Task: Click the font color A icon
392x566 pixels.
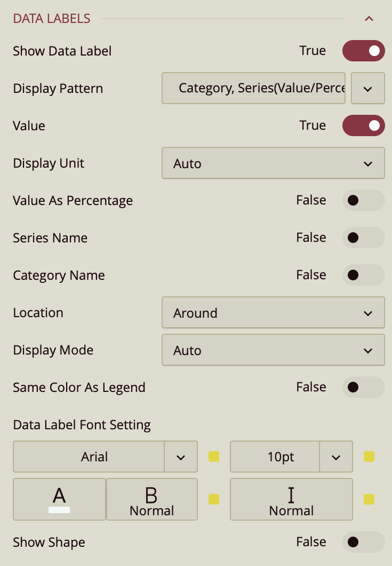Action: point(59,499)
